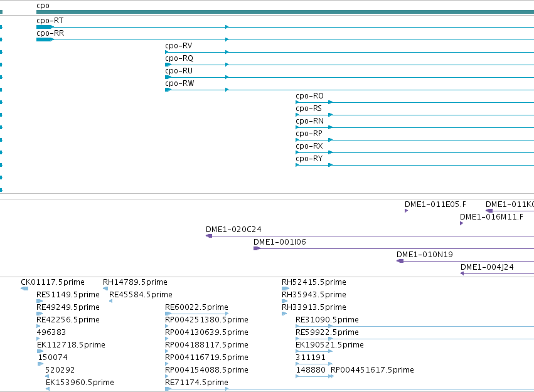
Task: Select EST RE59922.5prime
Action: pyautogui.click(x=327, y=332)
